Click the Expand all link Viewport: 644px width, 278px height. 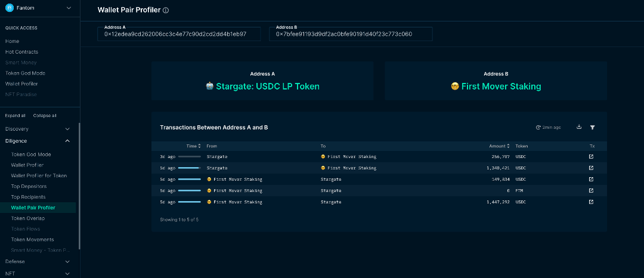point(15,115)
